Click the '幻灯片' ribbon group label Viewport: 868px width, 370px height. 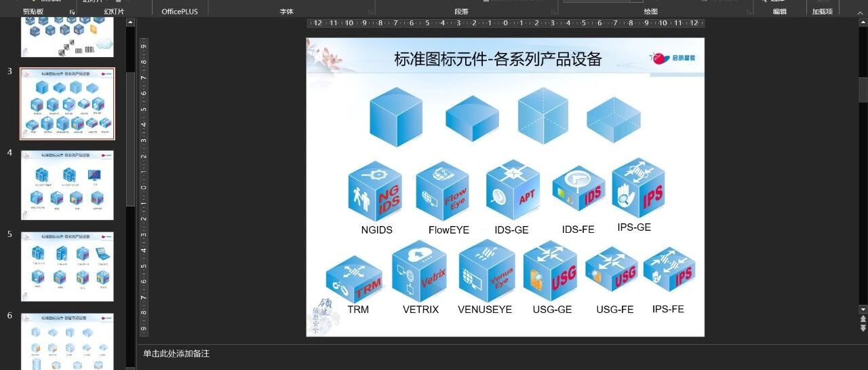pyautogui.click(x=114, y=12)
